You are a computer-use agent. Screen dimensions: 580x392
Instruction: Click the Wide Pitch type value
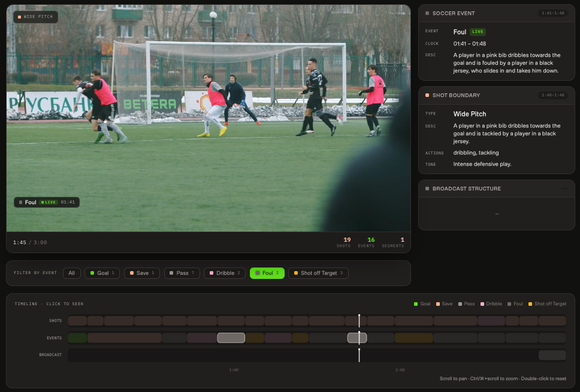click(x=469, y=114)
